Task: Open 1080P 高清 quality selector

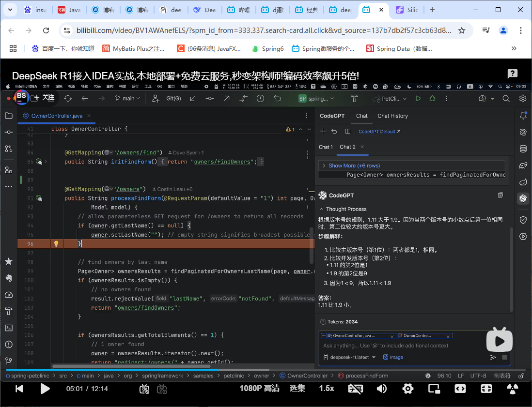Action: coord(260,388)
